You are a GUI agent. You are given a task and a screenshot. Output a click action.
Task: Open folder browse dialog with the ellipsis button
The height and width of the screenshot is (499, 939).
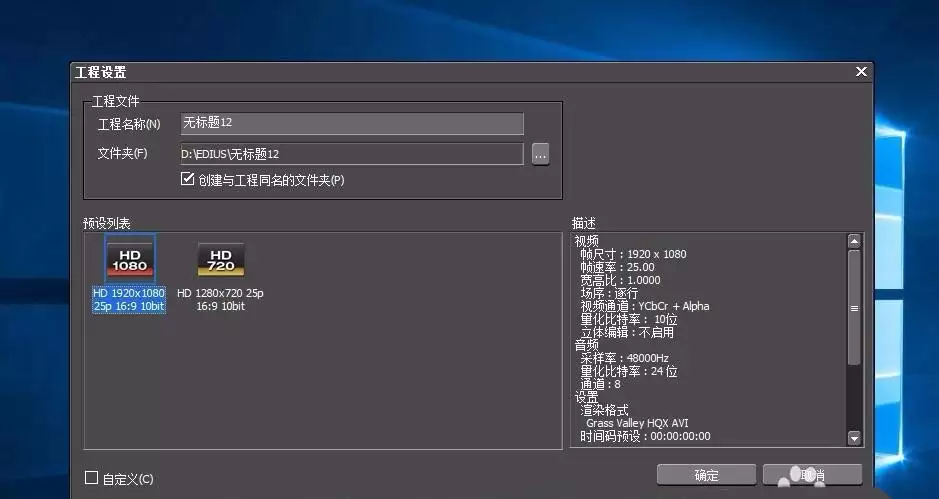(540, 155)
